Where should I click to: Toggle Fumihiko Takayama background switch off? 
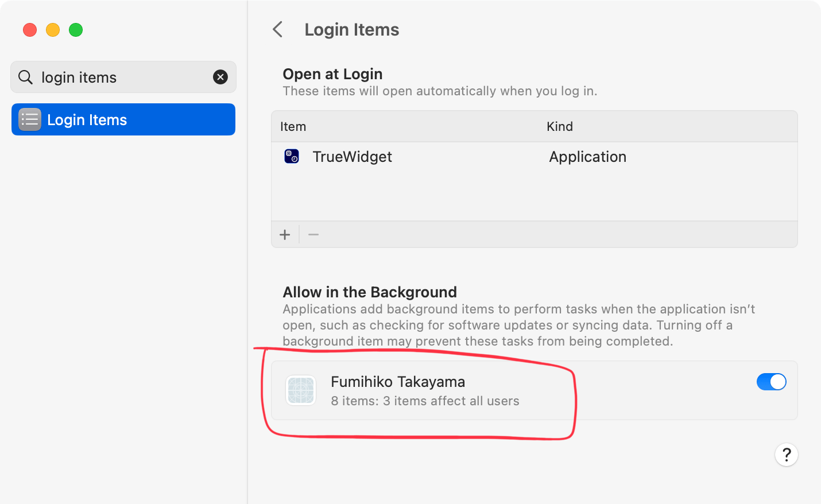pos(771,382)
